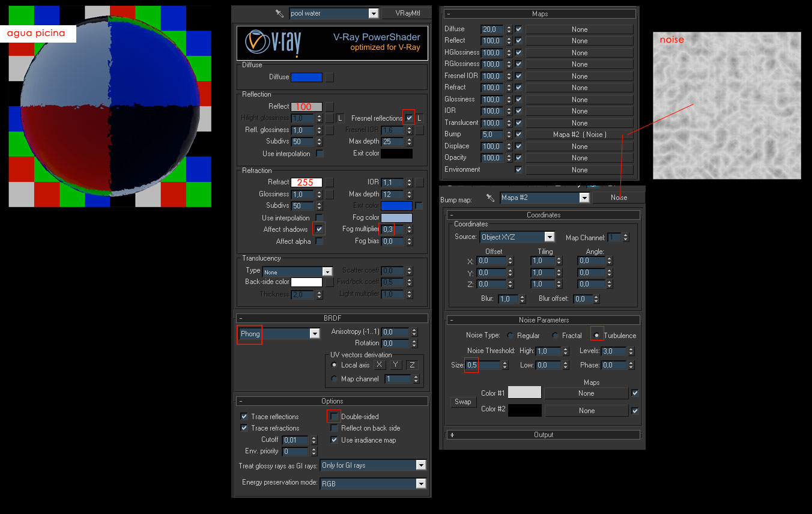Image resolution: width=812 pixels, height=514 pixels.
Task: Select the Y local axis button
Action: coord(396,365)
